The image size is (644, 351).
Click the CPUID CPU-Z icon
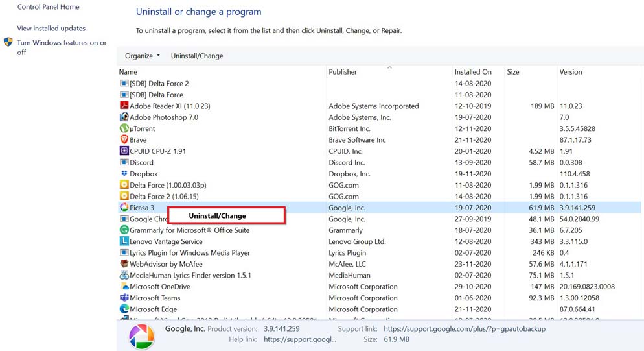pyautogui.click(x=124, y=151)
